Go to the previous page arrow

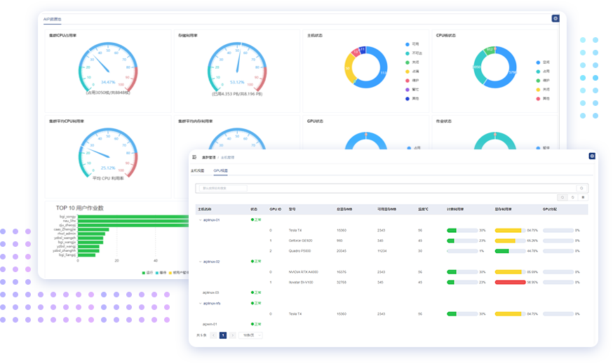(x=214, y=335)
